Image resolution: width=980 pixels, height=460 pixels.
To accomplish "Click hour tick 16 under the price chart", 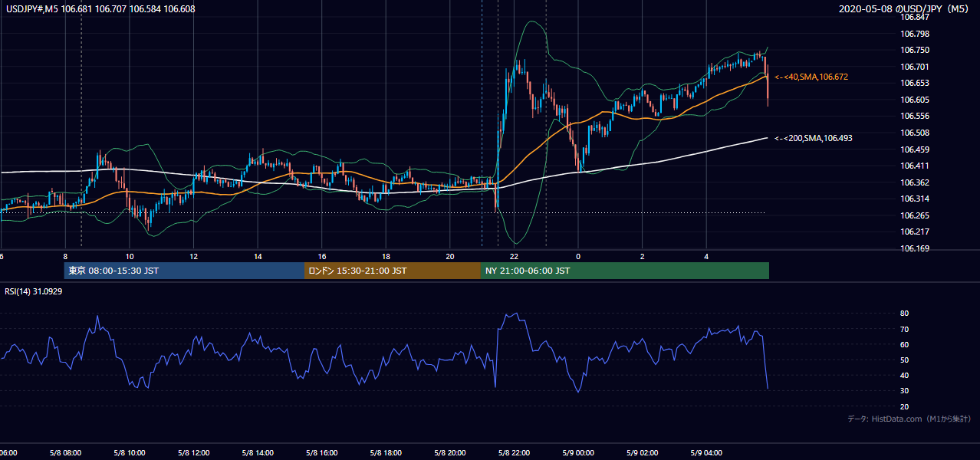I will 322,257.
